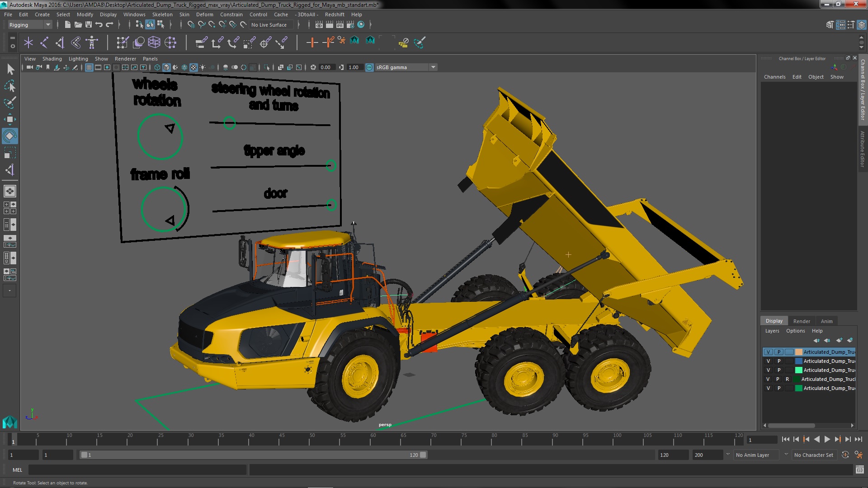Image resolution: width=868 pixels, height=488 pixels.
Task: Toggle P playback on second layer
Action: (x=778, y=361)
